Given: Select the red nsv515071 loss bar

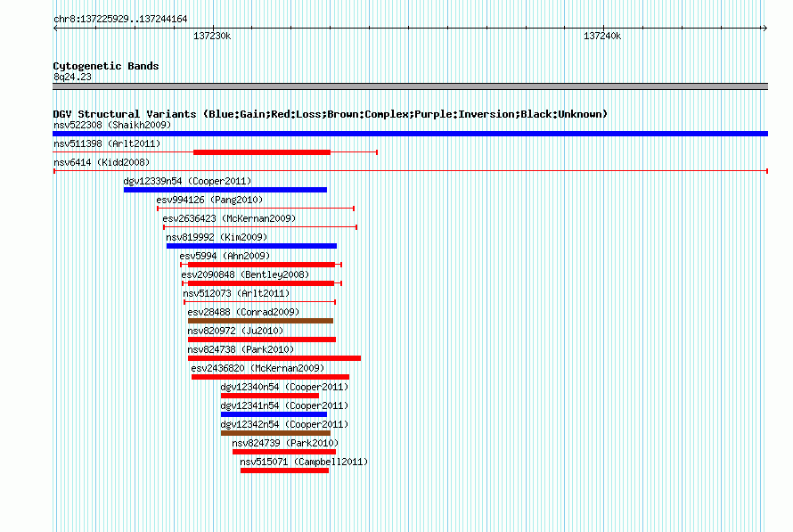Looking at the screenshot, I should click(285, 471).
